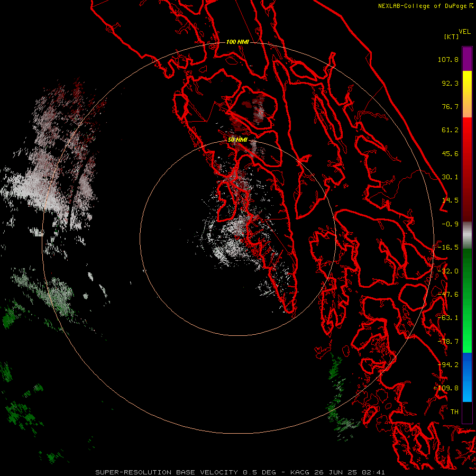This screenshot has width=476, height=476.
Task: Click the 50 NMI range ring label
Action: click(237, 140)
